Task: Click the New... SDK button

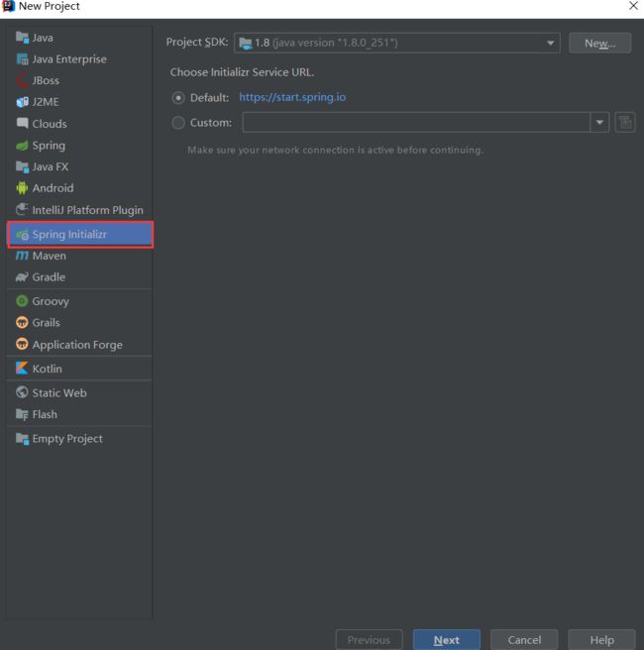Action: 599,44
